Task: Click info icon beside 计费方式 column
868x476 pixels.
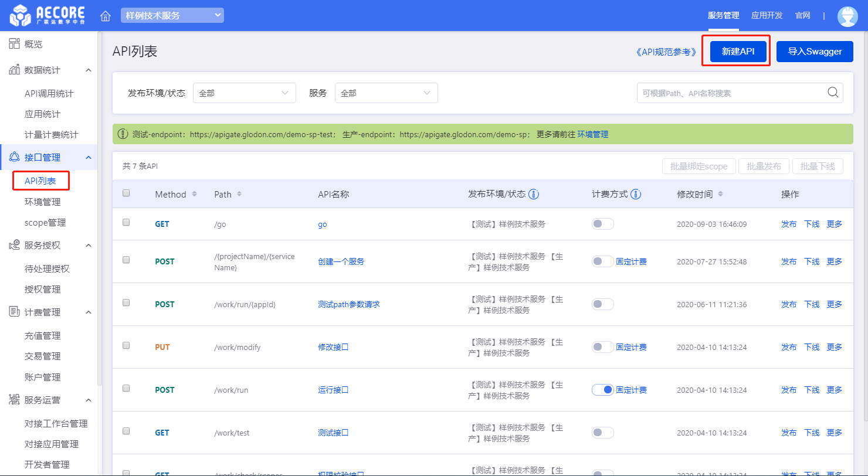Action: (636, 194)
